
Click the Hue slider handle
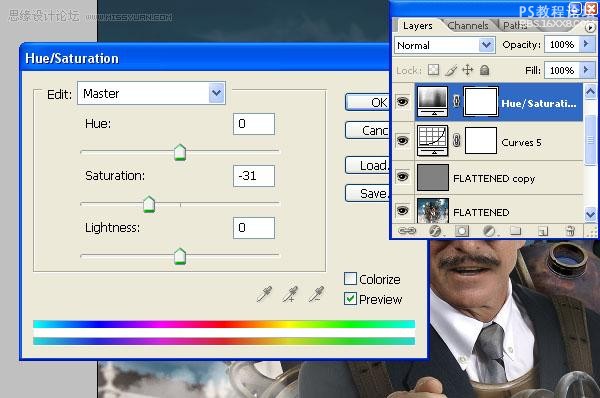tap(180, 152)
